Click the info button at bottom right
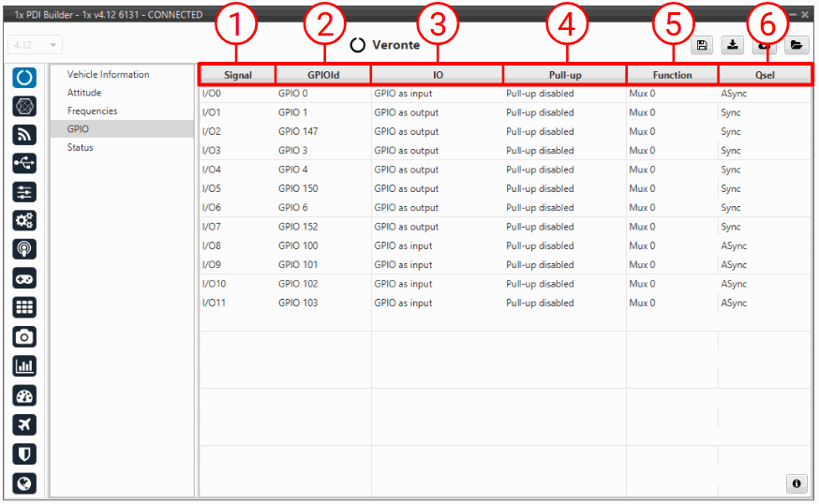 pos(796,483)
